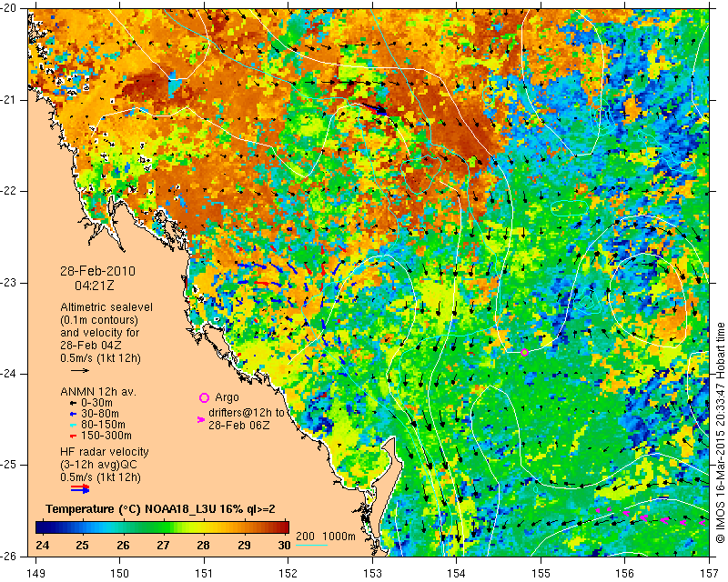Click the 'ANMN 12h av.' heading
Viewport: 728px width, 582px height.
click(98, 392)
